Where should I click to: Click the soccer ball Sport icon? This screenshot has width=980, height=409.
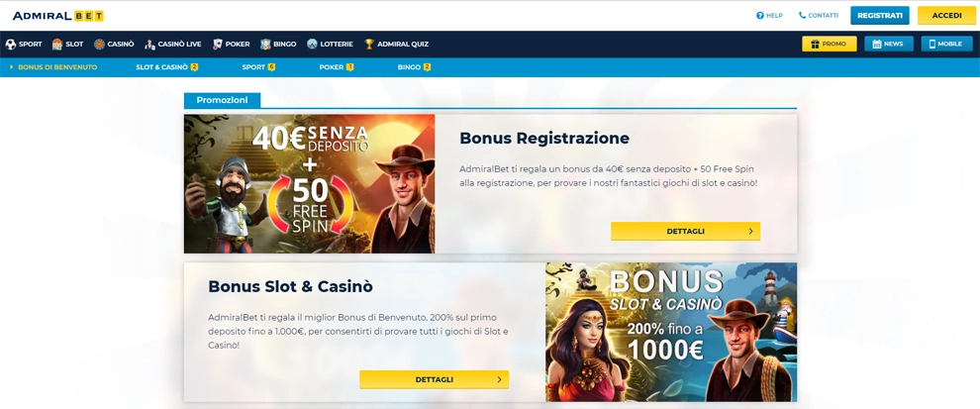(x=11, y=45)
